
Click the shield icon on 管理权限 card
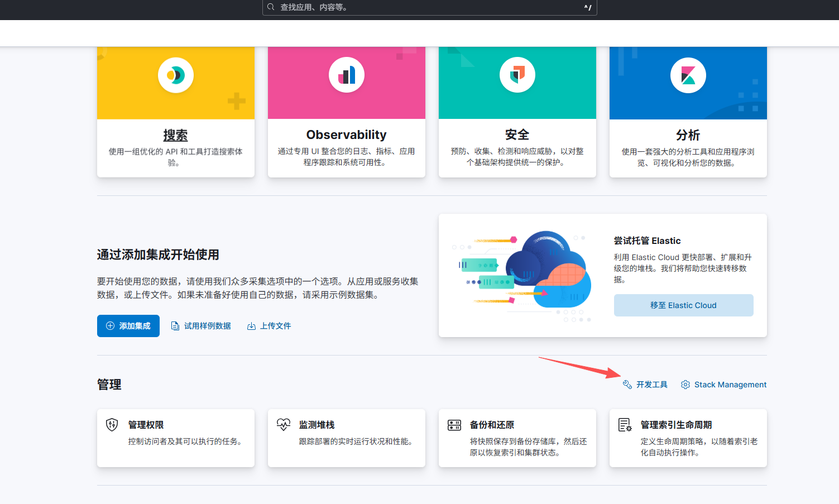click(112, 425)
